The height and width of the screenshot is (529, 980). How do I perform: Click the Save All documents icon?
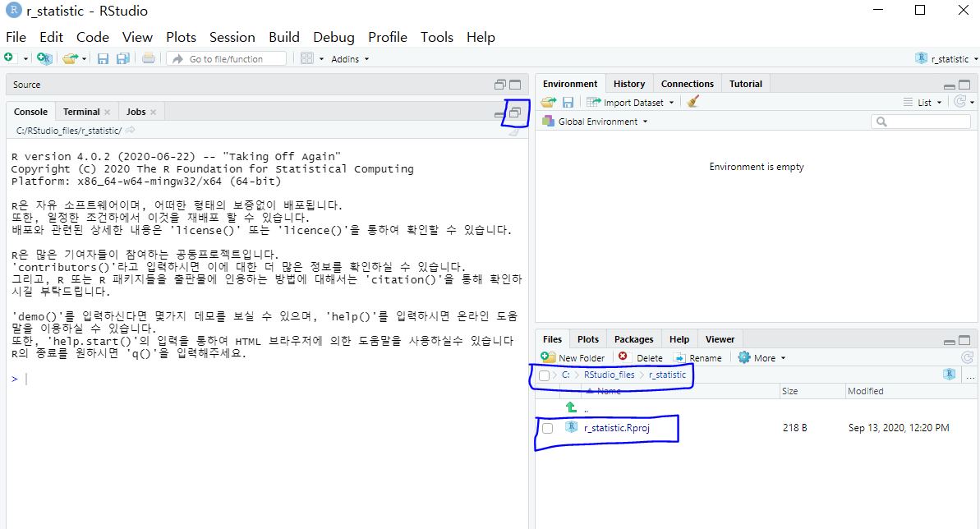coord(123,59)
